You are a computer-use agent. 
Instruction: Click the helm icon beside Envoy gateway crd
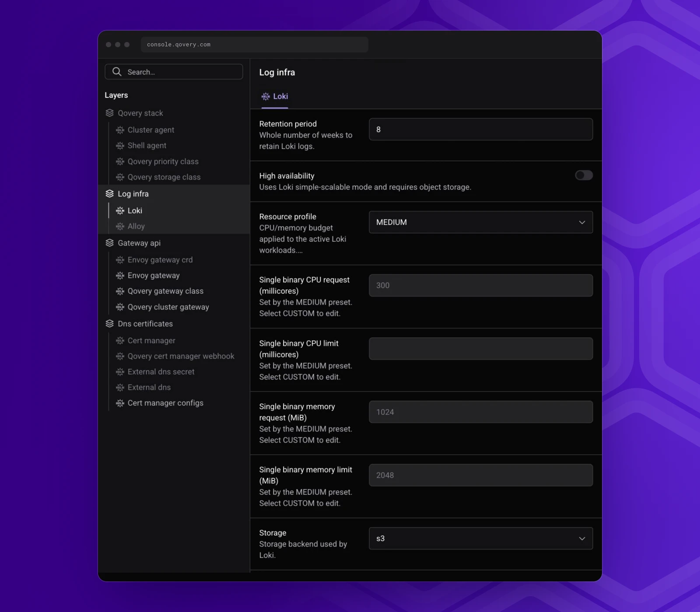click(120, 260)
